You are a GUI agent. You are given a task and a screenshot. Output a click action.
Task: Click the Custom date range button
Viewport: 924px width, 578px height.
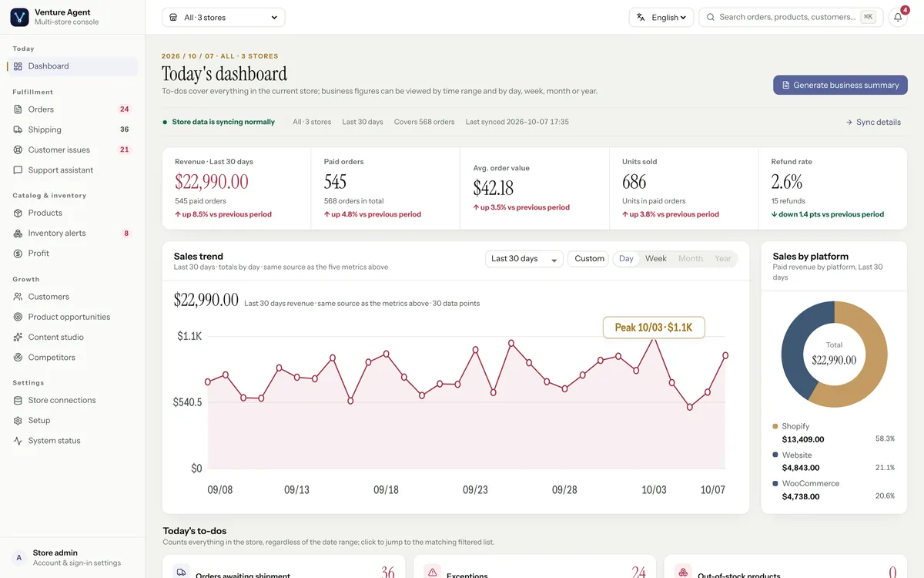pos(589,259)
